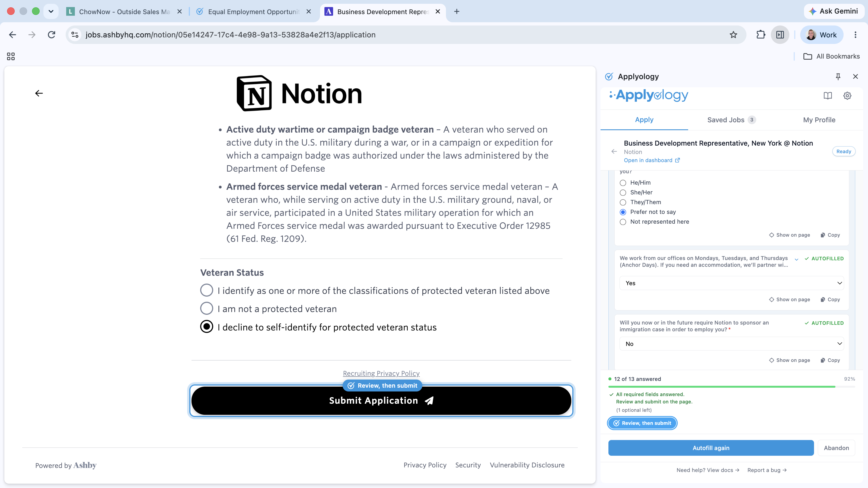Select the Apply tab
The image size is (868, 488).
[644, 120]
